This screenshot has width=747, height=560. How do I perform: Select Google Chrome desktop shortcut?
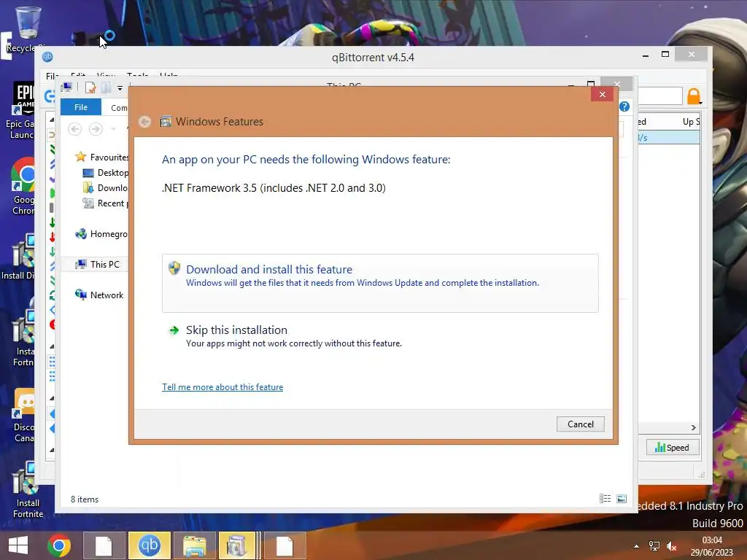coord(23,187)
